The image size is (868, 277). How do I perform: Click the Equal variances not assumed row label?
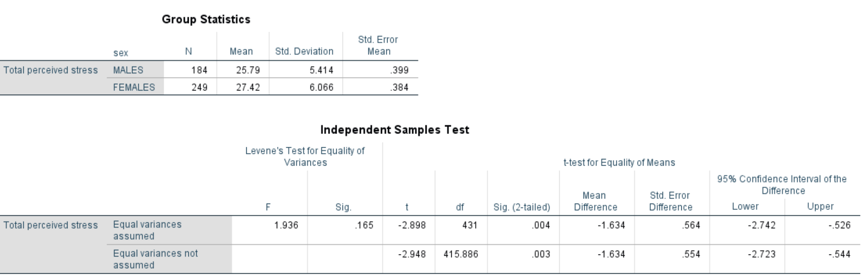(x=155, y=259)
